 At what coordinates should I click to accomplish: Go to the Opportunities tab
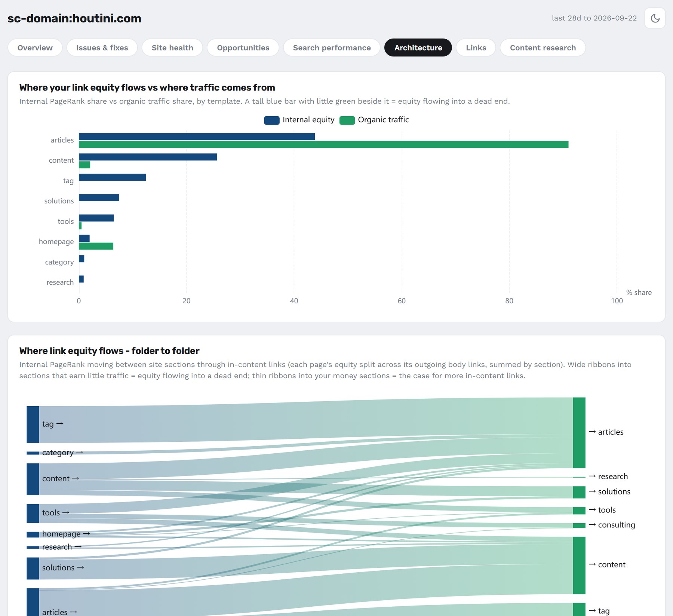tap(243, 47)
